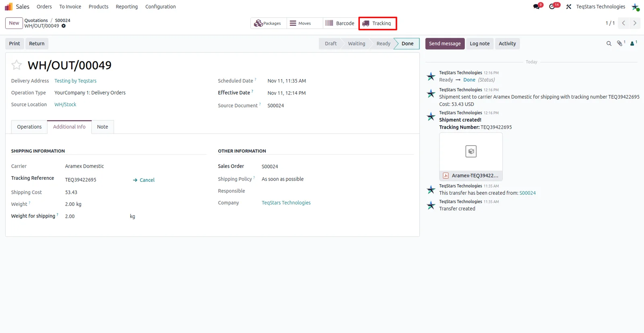Open the WH/Stock source location link

tap(65, 105)
